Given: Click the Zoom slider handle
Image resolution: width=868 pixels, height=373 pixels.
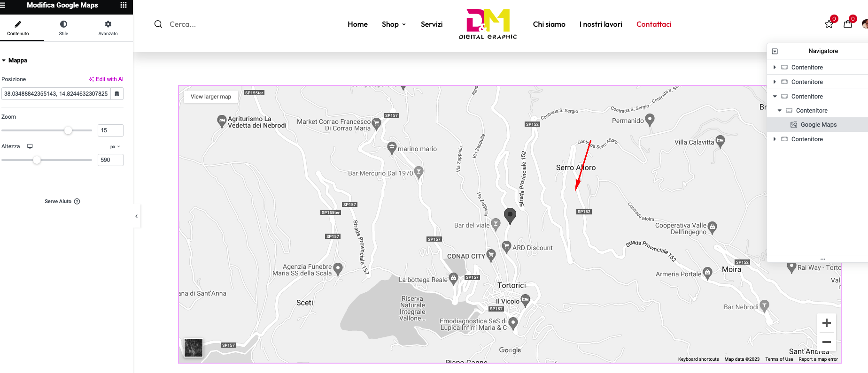Looking at the screenshot, I should click(x=68, y=130).
